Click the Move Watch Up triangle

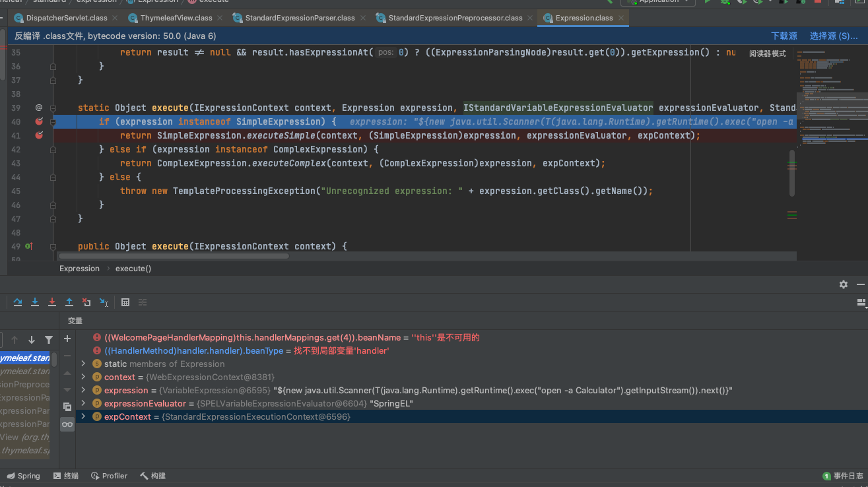[67, 373]
